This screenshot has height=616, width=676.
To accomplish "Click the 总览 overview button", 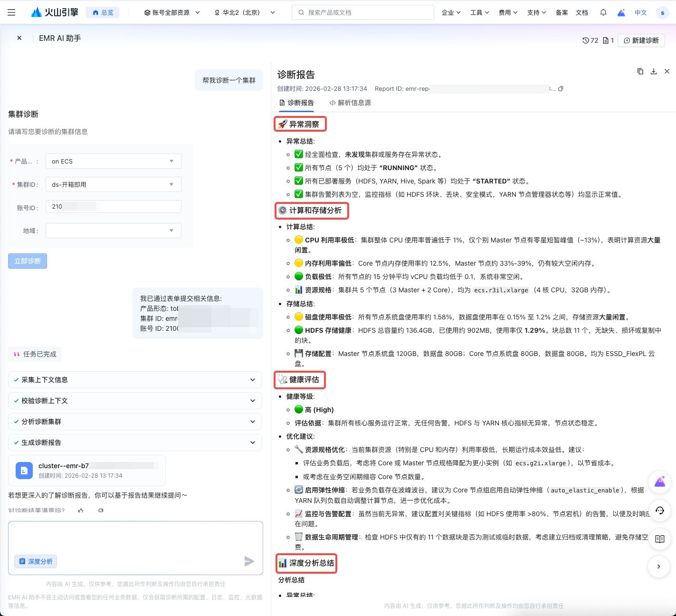I will [x=103, y=12].
